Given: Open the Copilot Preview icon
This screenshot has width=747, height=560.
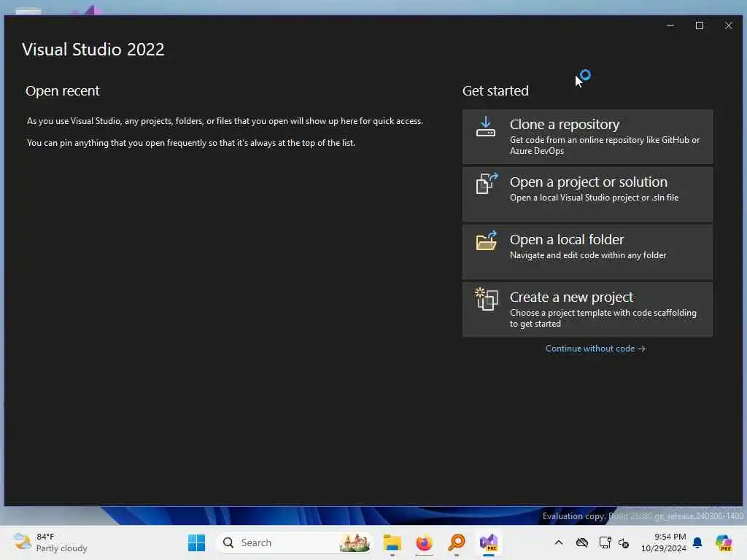Looking at the screenshot, I should (724, 542).
